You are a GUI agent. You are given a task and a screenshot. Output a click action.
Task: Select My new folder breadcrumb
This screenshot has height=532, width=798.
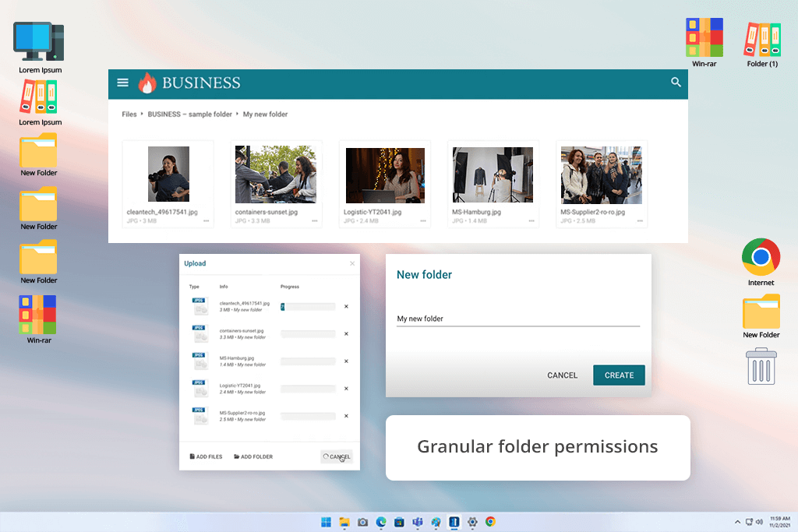point(265,115)
